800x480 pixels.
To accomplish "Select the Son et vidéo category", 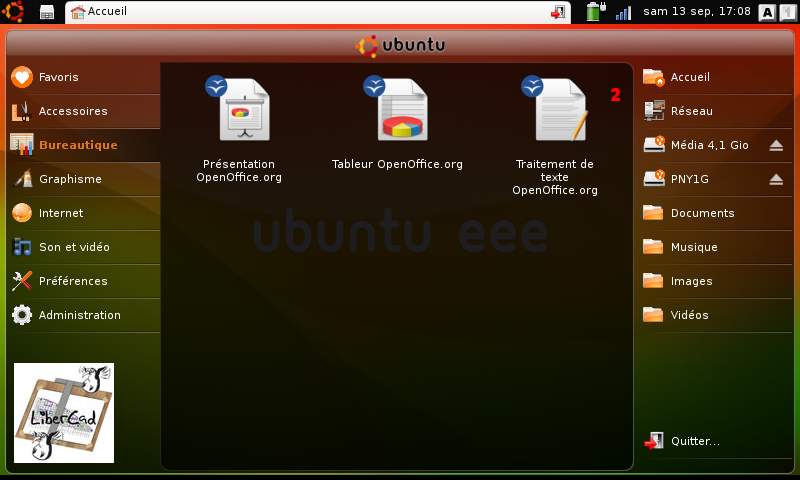I will pos(85,247).
